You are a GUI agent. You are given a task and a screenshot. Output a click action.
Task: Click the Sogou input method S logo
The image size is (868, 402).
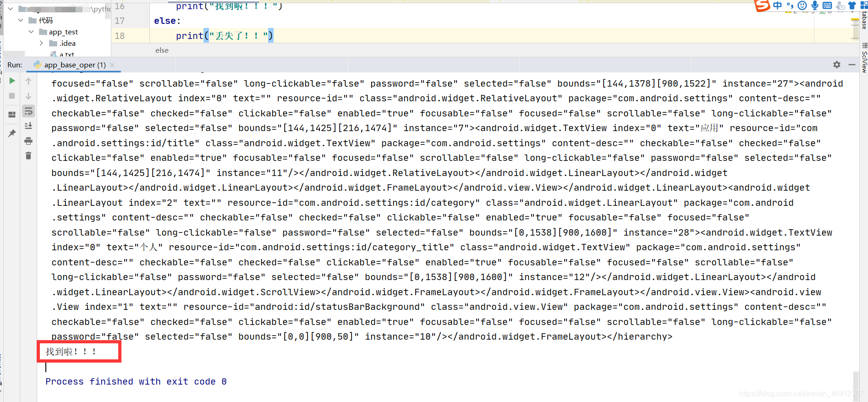pyautogui.click(x=762, y=6)
